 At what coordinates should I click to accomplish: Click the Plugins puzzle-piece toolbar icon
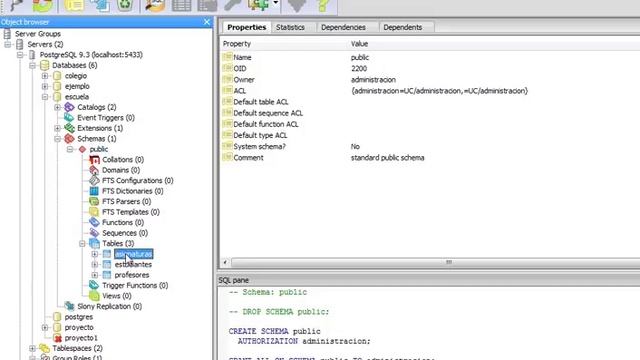[x=259, y=5]
